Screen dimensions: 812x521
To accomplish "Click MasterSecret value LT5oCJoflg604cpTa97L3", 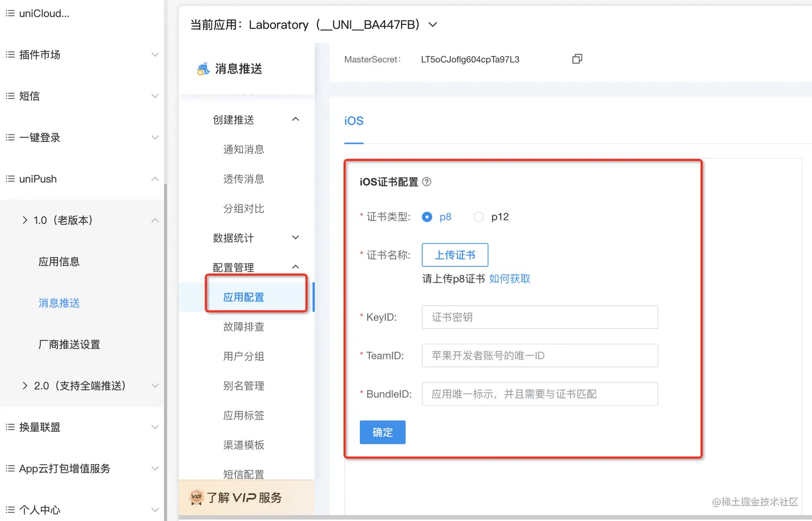I will [x=470, y=60].
